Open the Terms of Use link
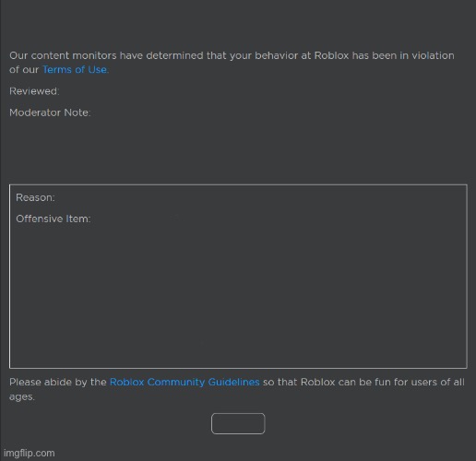 tap(76, 70)
